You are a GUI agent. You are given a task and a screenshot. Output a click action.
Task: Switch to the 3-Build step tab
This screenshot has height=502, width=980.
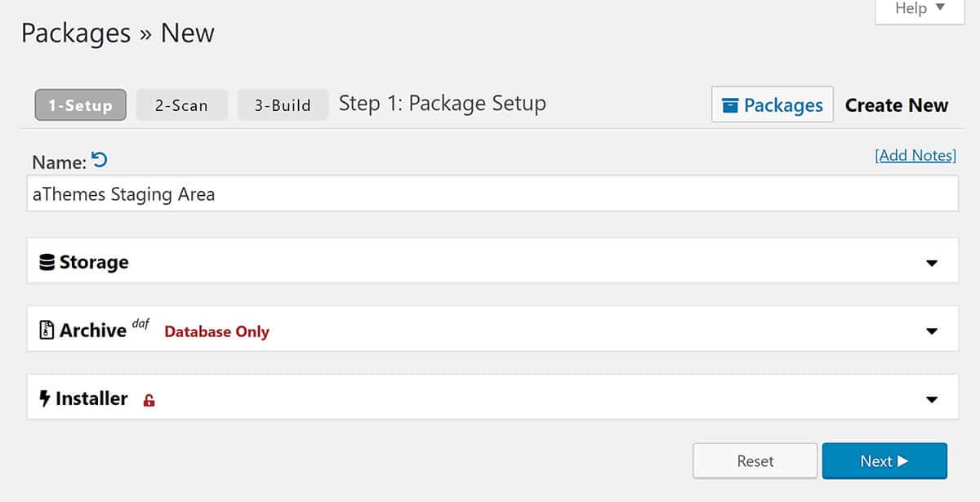point(283,105)
